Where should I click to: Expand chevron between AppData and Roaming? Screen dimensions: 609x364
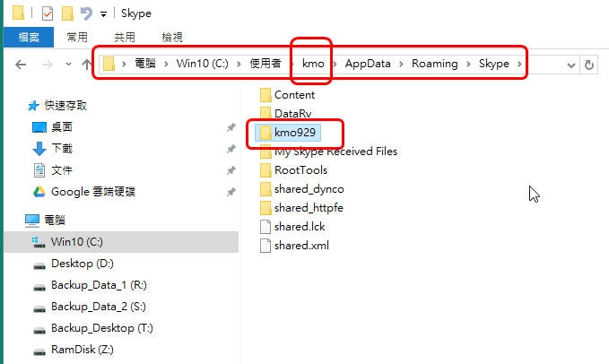pos(401,64)
